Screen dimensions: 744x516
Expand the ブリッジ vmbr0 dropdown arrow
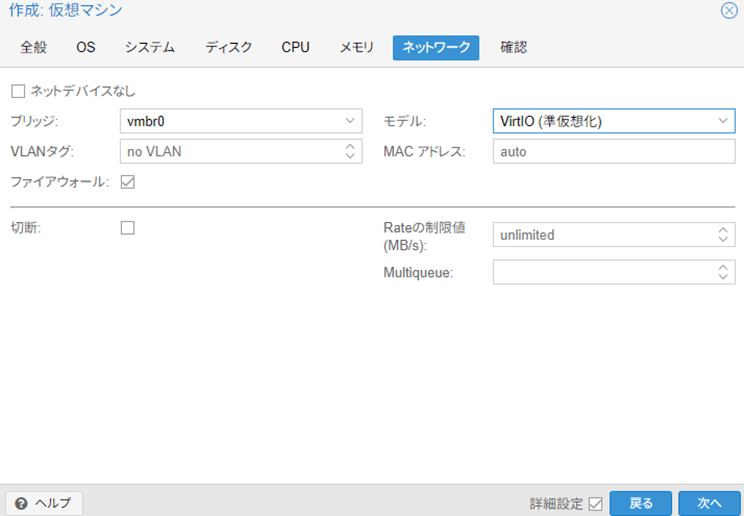350,121
